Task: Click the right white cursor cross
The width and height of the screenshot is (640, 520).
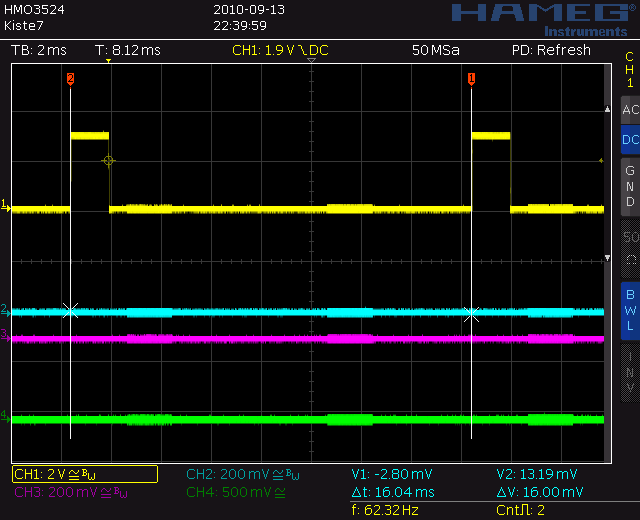Action: (471, 314)
